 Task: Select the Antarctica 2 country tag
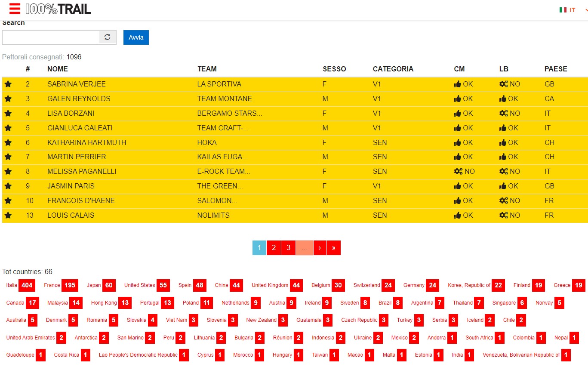(x=91, y=338)
